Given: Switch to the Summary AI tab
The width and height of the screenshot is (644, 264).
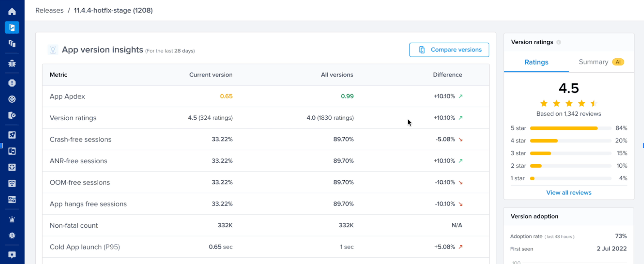Looking at the screenshot, I should (601, 62).
